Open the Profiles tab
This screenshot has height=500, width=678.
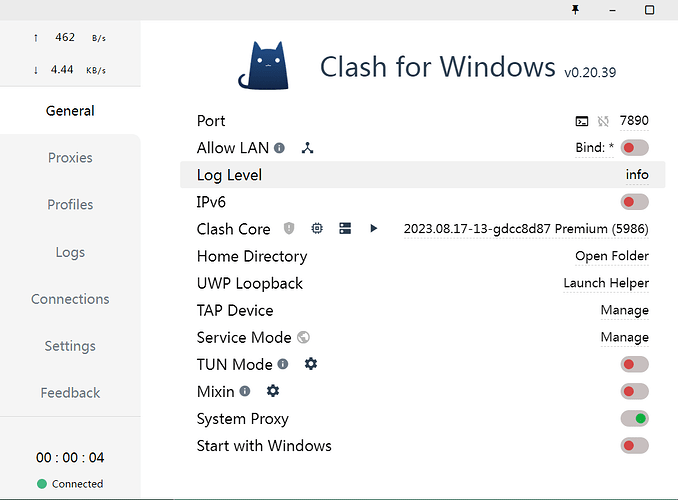pos(70,204)
